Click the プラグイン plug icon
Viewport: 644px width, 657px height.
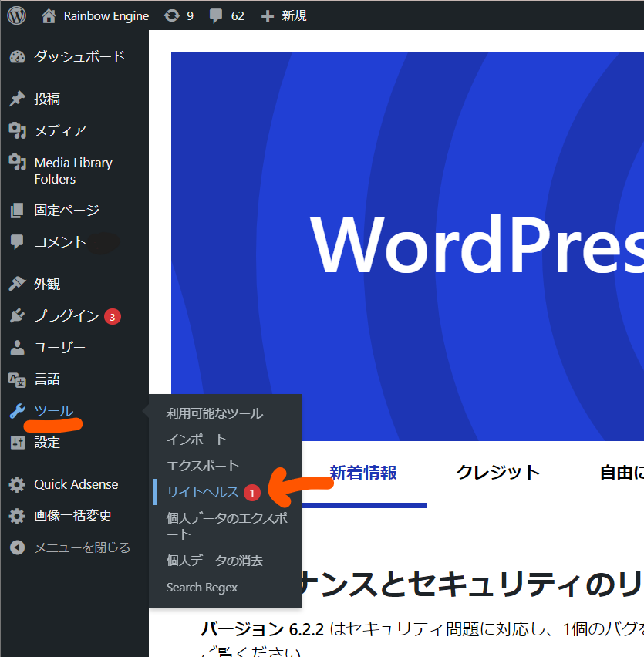click(17, 315)
